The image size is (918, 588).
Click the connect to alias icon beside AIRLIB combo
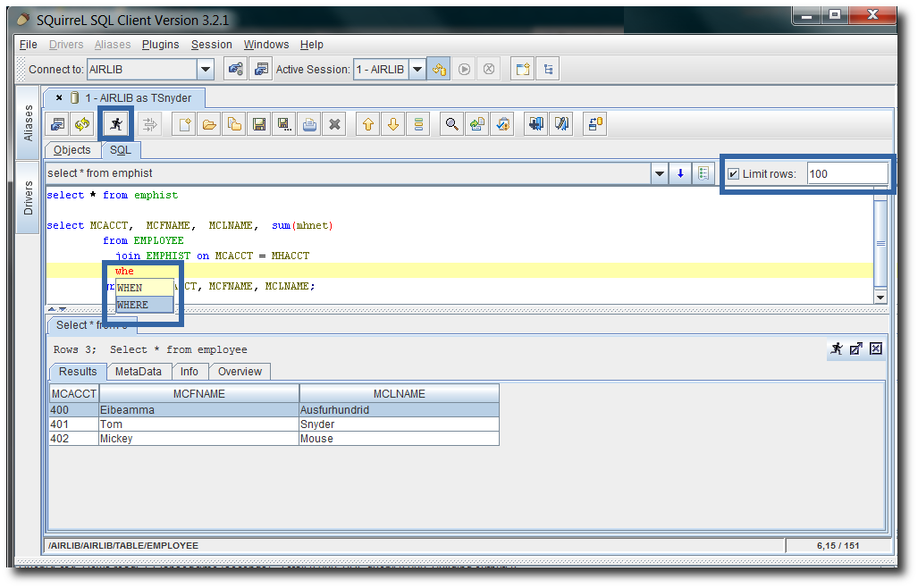(x=235, y=69)
